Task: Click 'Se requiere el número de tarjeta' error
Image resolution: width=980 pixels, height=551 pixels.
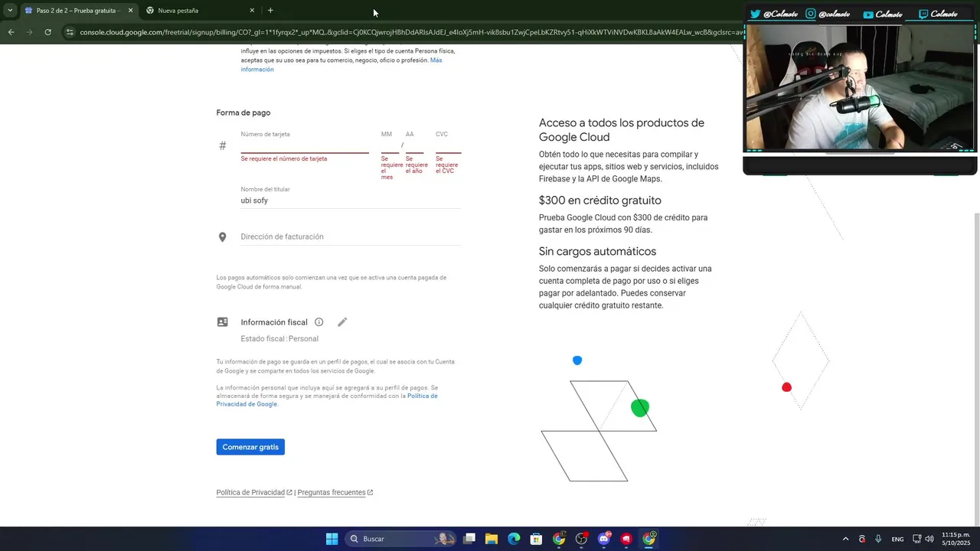Action: coord(284,159)
